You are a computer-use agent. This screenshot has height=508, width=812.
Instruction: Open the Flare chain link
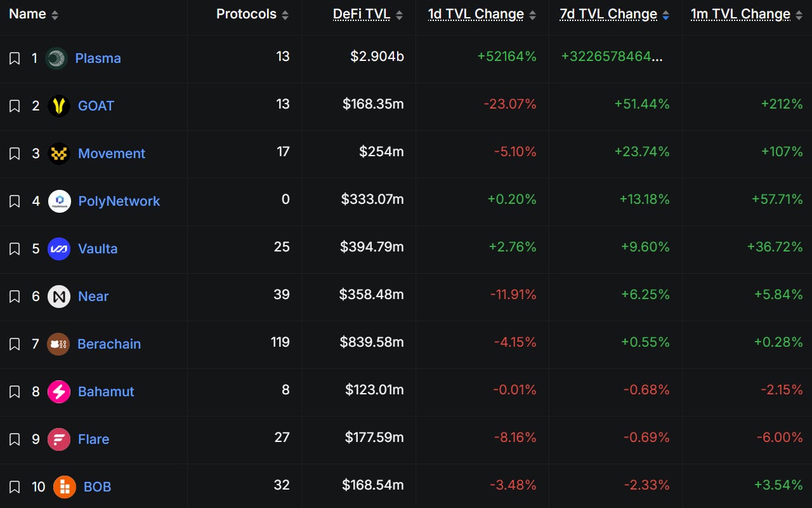[x=93, y=439]
